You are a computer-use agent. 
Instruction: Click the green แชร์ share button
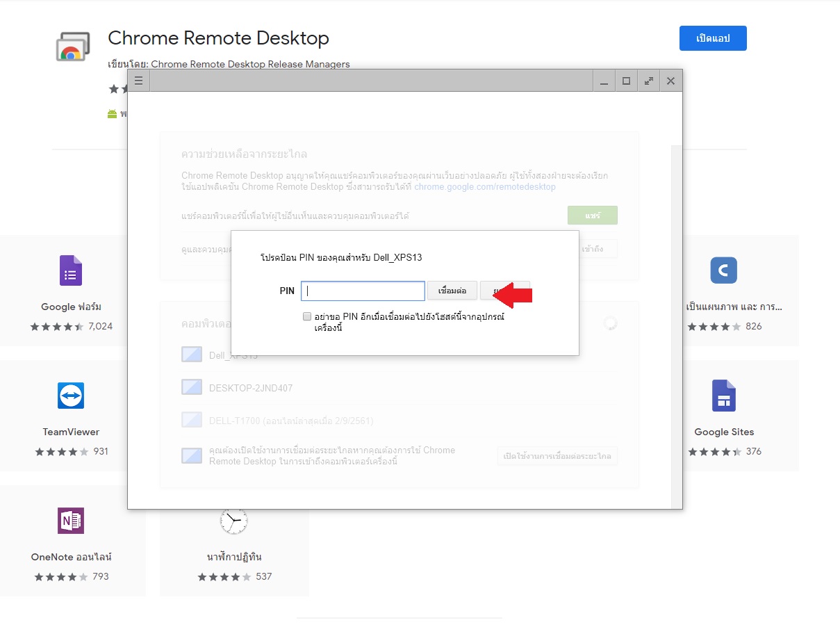592,216
